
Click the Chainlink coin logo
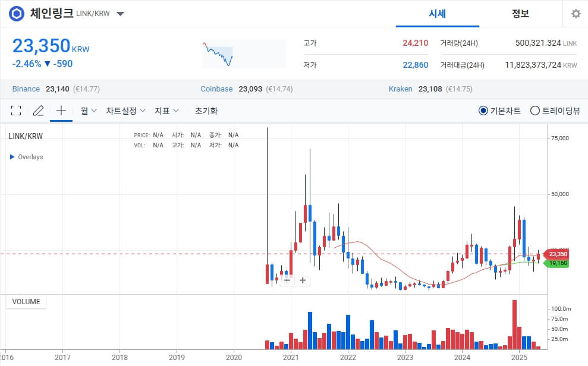pyautogui.click(x=16, y=13)
